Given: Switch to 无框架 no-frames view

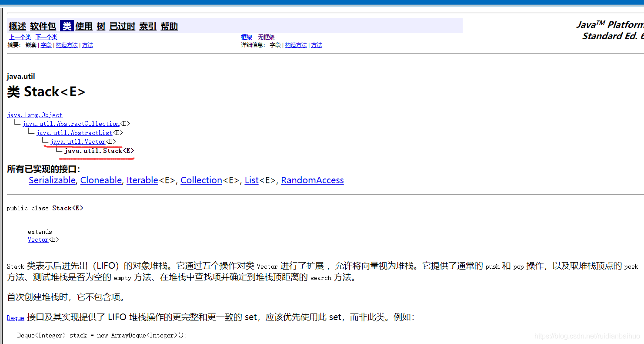Looking at the screenshot, I should click(266, 37).
